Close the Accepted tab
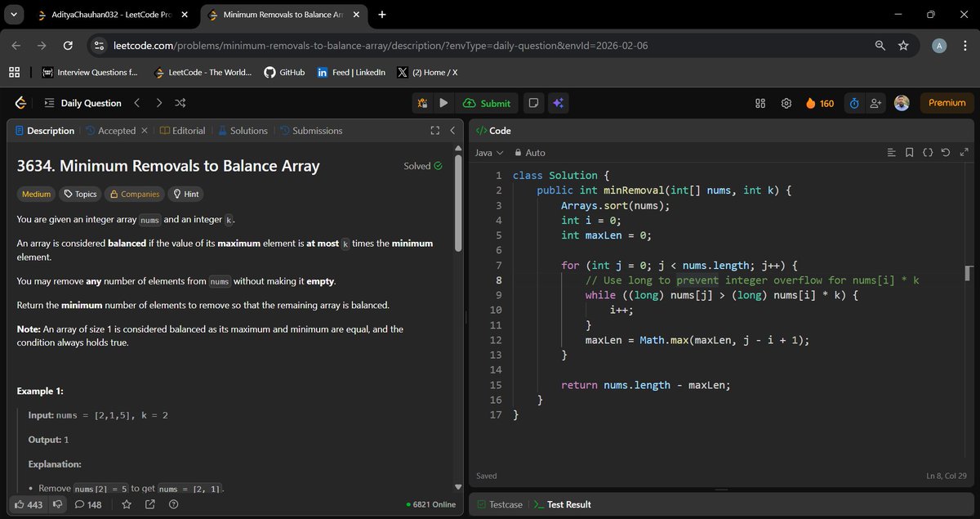Viewport: 980px width, 519px height. coord(145,131)
